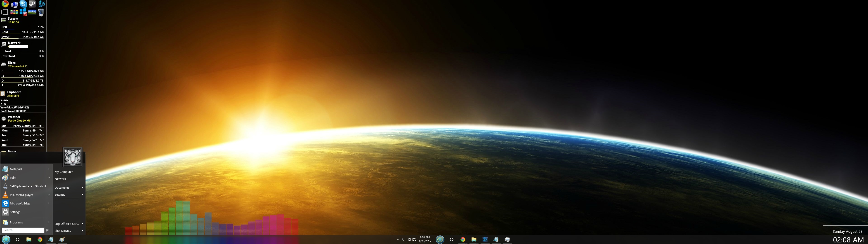Click the start menu Search box
The image size is (868, 244).
(x=23, y=230)
